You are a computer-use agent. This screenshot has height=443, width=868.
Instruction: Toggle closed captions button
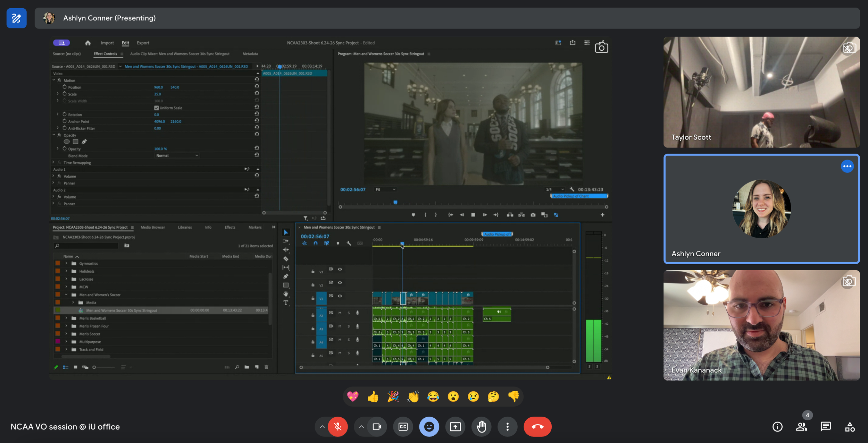[403, 427]
